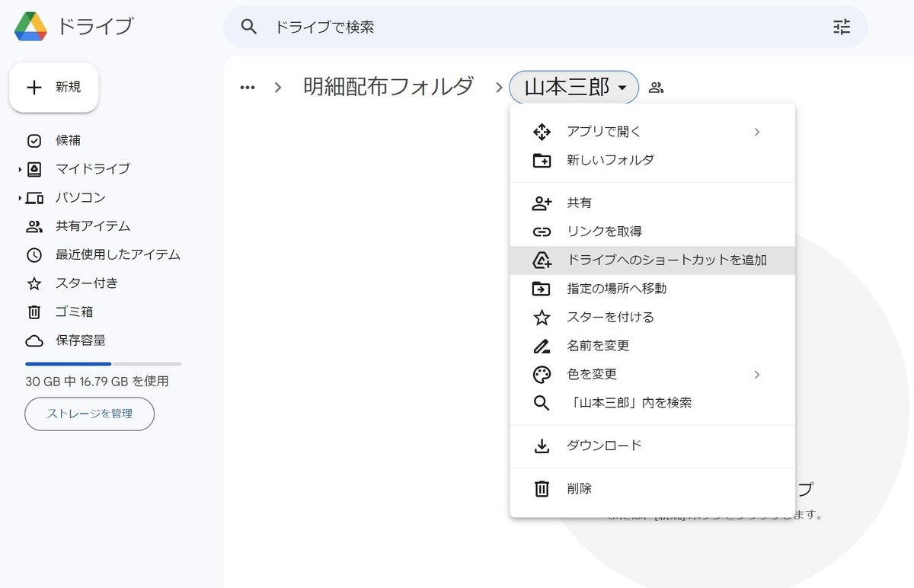This screenshot has height=588, width=914.
Task: Click the パソコン devices icon
Action: tap(34, 198)
